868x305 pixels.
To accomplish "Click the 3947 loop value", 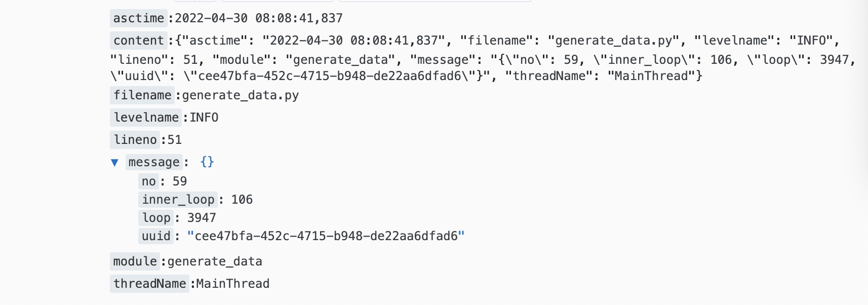I will coord(202,218).
